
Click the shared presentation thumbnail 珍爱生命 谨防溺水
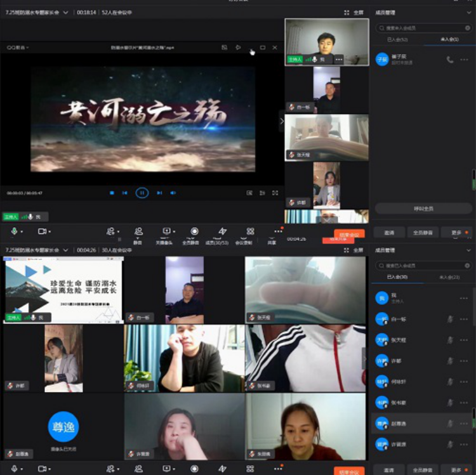pyautogui.click(x=63, y=290)
